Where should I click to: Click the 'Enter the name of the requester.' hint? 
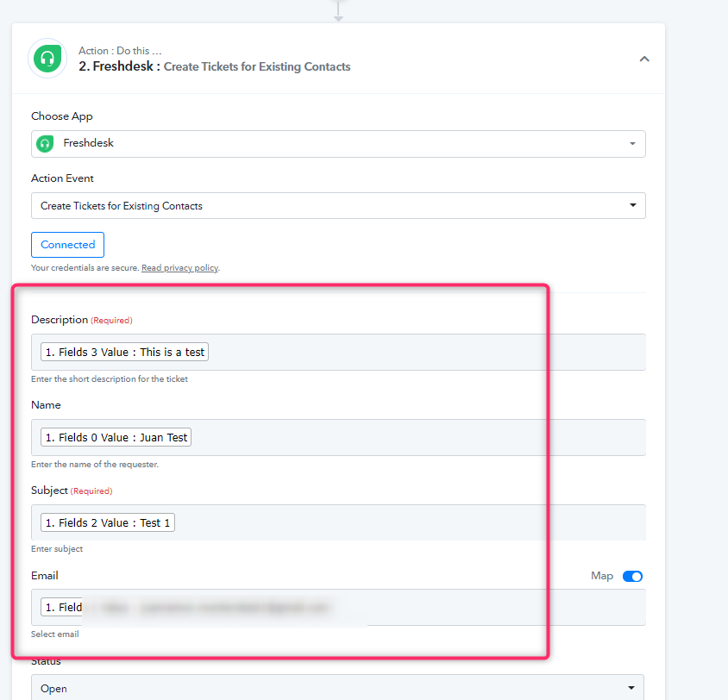click(95, 465)
